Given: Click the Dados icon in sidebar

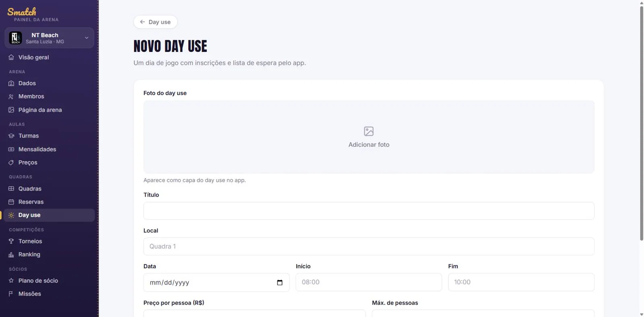Looking at the screenshot, I should pos(11,83).
